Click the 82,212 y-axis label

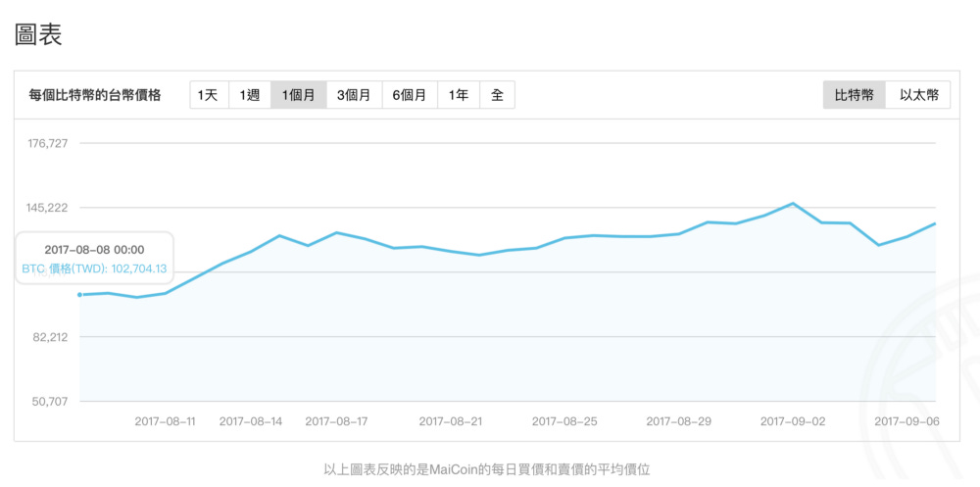50,337
